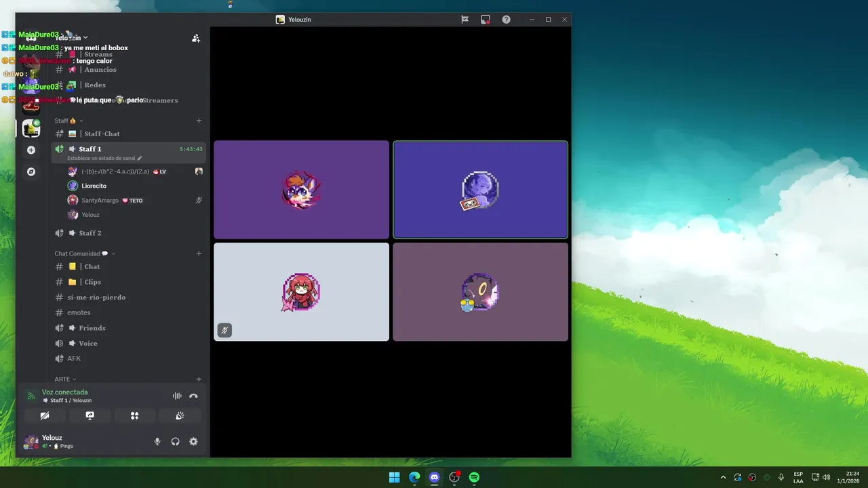Click Discord icon in the taskbar
Screen dimensions: 868x488
435,477
